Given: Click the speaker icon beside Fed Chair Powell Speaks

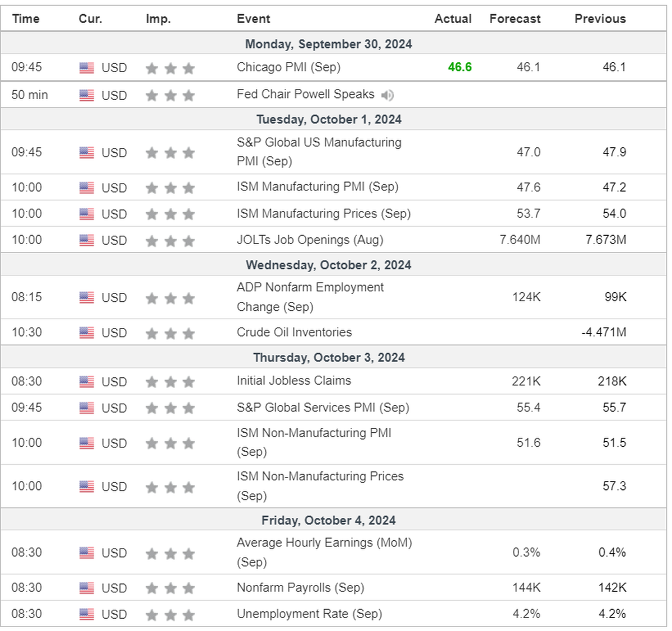Looking at the screenshot, I should 387,95.
